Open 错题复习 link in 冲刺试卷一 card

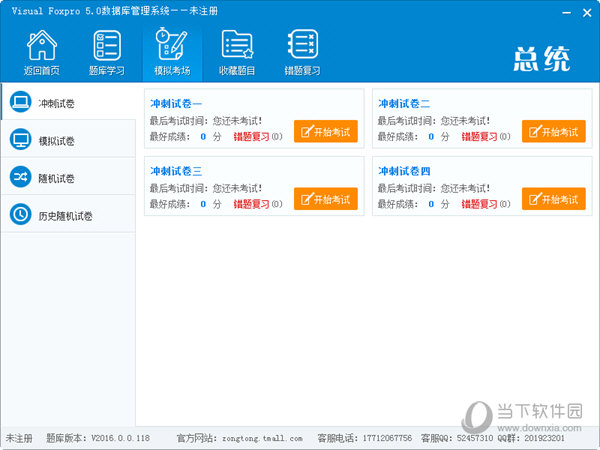[251, 137]
